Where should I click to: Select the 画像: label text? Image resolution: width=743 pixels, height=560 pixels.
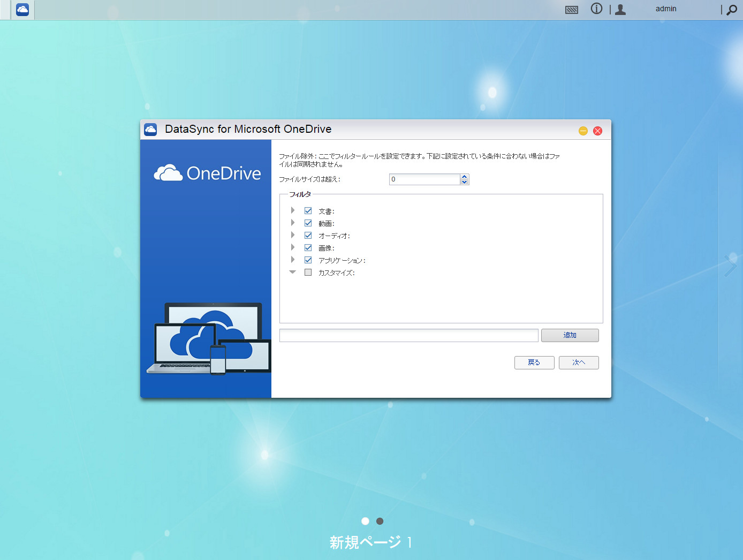point(327,248)
